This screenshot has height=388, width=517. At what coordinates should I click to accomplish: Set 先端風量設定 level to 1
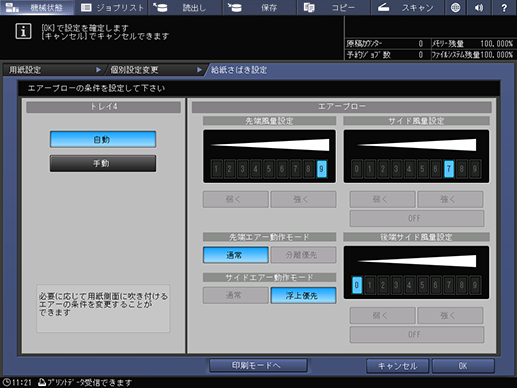click(216, 169)
